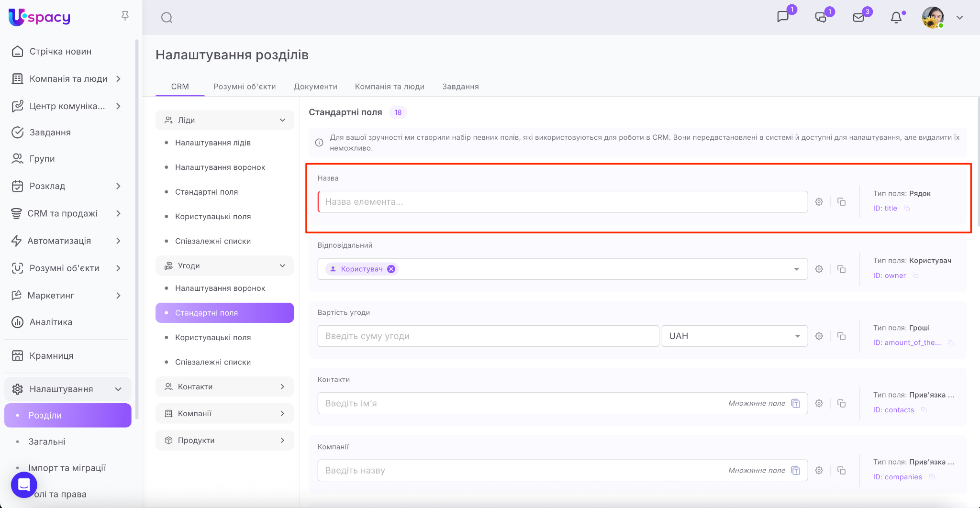Open Користувацькі поля under Угоди
The height and width of the screenshot is (508, 980).
point(213,337)
